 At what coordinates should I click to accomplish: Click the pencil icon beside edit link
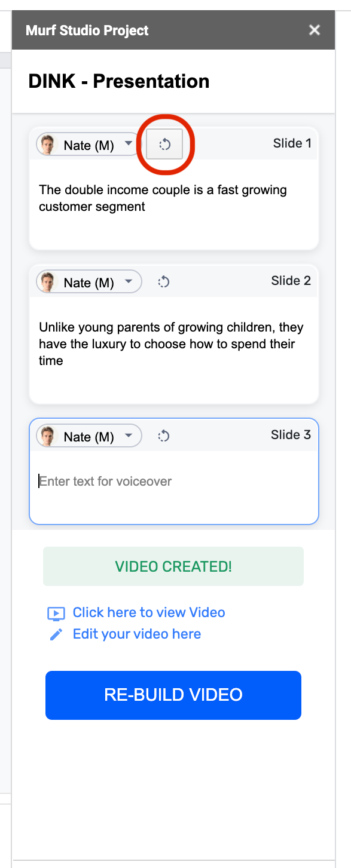(56, 634)
